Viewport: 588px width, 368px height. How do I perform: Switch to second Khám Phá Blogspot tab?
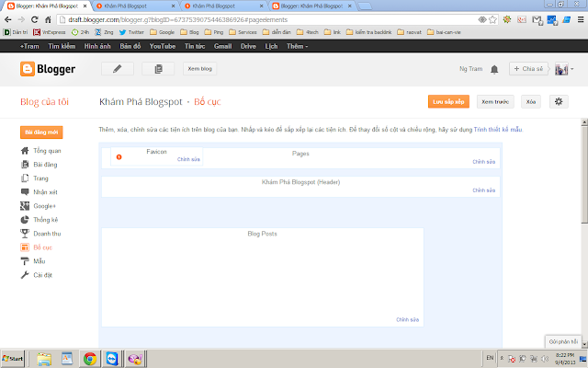tap(135, 6)
